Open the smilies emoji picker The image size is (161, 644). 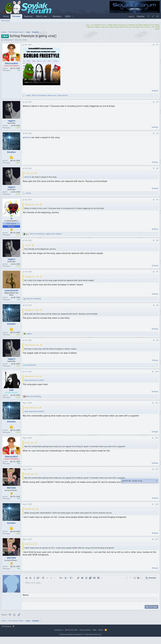point(86,578)
